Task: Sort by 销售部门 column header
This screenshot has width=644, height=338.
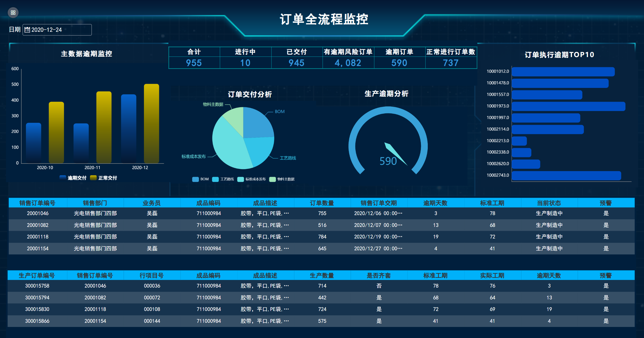Action: click(95, 203)
